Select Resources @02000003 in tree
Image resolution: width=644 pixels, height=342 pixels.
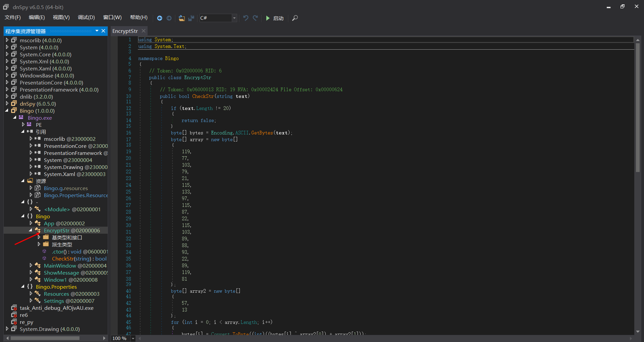(71, 294)
